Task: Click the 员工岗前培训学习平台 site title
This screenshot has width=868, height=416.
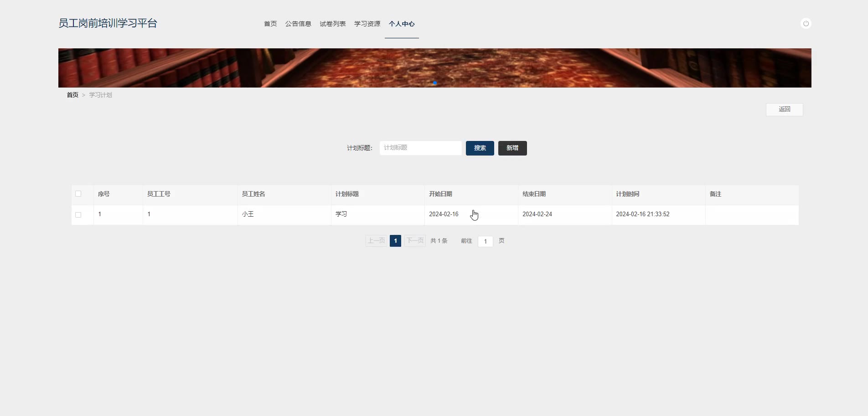Action: tap(108, 23)
